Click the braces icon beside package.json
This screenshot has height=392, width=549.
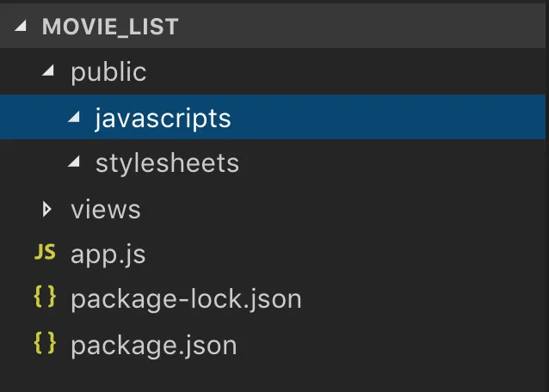tap(44, 345)
